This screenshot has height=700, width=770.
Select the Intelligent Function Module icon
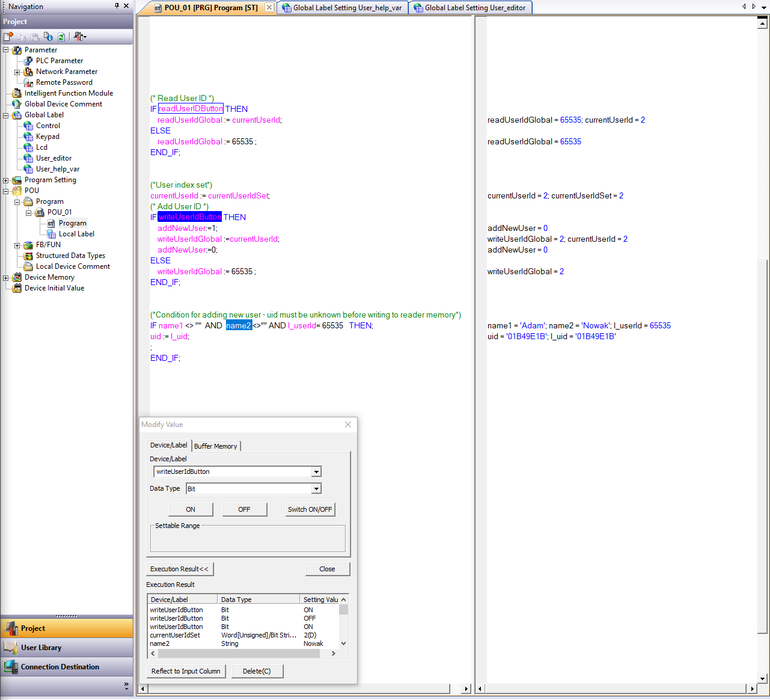pos(17,93)
